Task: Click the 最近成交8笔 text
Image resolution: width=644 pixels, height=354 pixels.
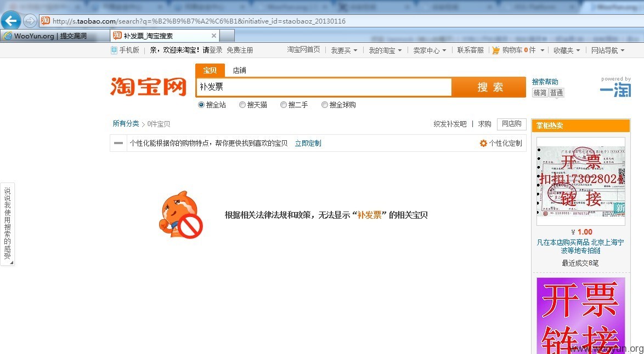Action: click(580, 263)
